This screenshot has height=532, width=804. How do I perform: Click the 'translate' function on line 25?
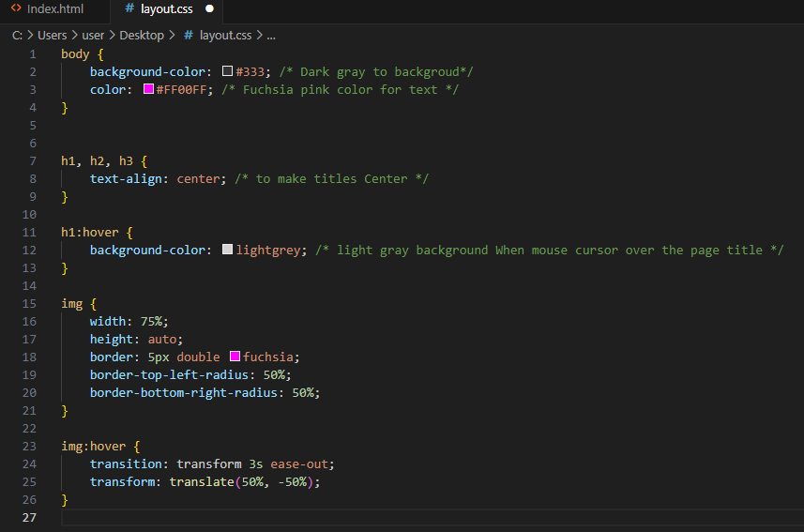click(x=202, y=482)
